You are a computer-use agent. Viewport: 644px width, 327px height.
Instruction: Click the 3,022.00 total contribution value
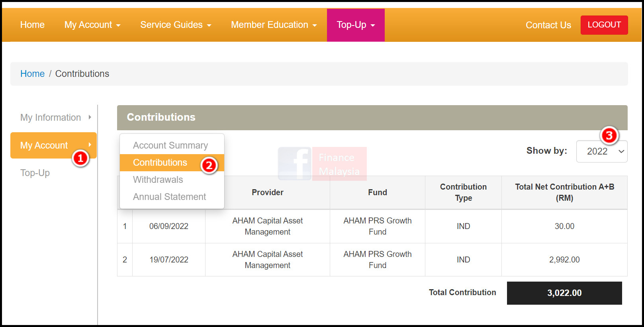564,293
